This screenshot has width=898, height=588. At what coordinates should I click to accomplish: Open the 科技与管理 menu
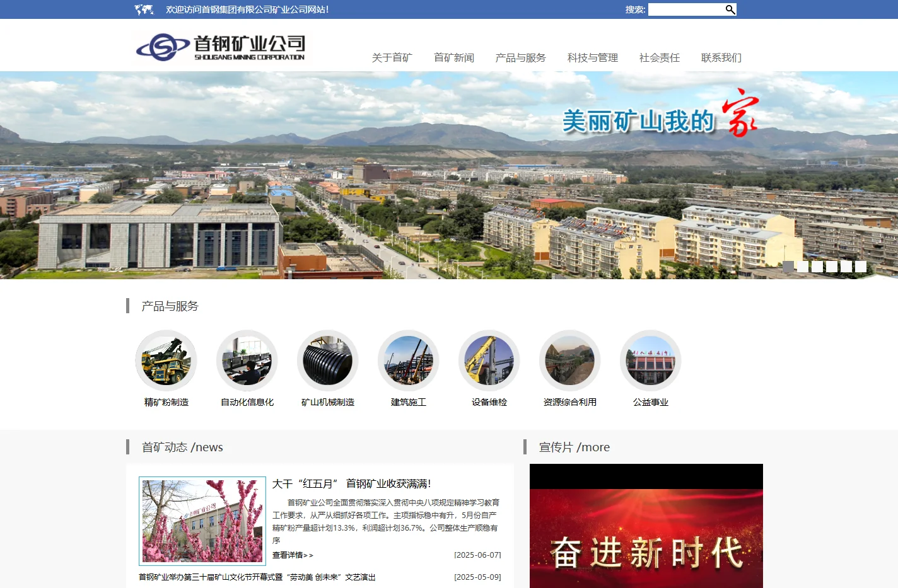pyautogui.click(x=593, y=57)
